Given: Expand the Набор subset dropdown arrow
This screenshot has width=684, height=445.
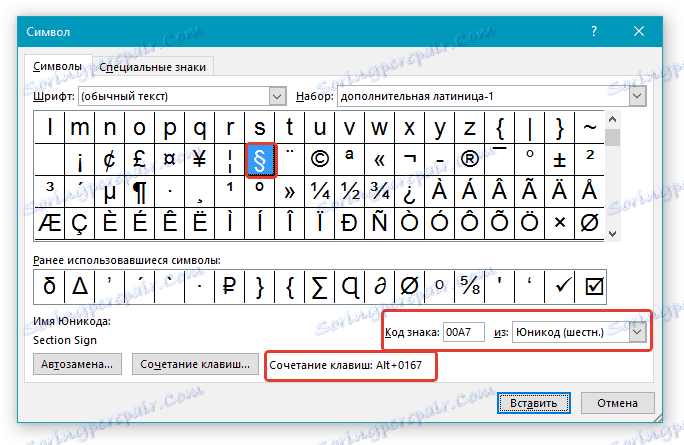Looking at the screenshot, I should [637, 96].
